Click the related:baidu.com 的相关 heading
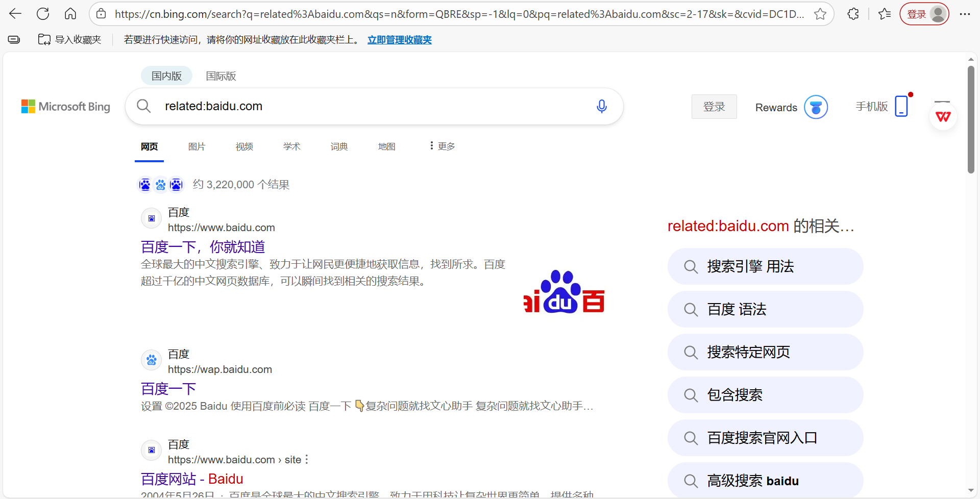The height and width of the screenshot is (499, 980). (x=761, y=226)
